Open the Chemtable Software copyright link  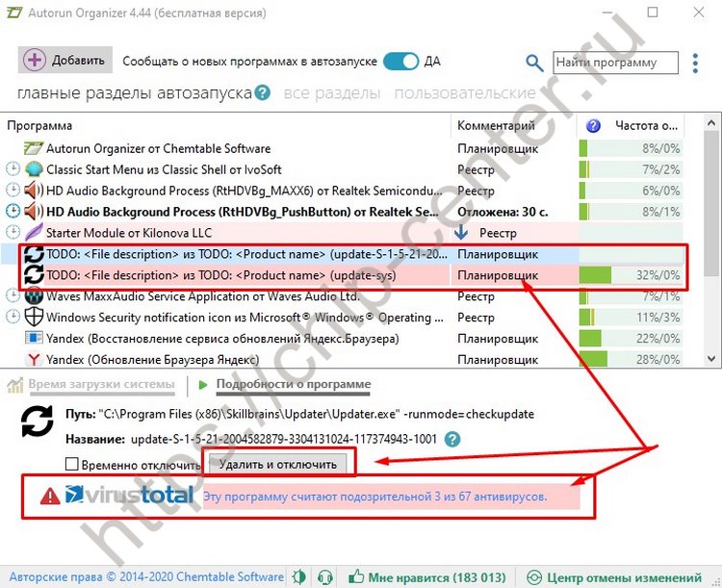[146, 577]
